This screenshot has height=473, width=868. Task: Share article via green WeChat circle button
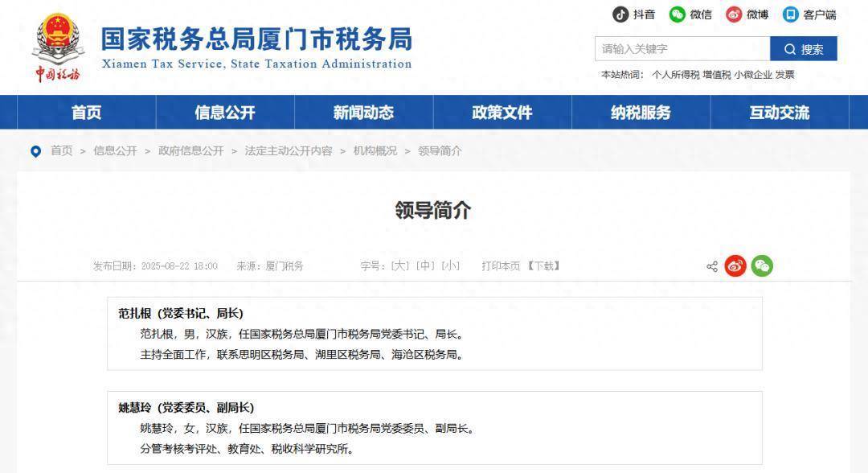(762, 266)
